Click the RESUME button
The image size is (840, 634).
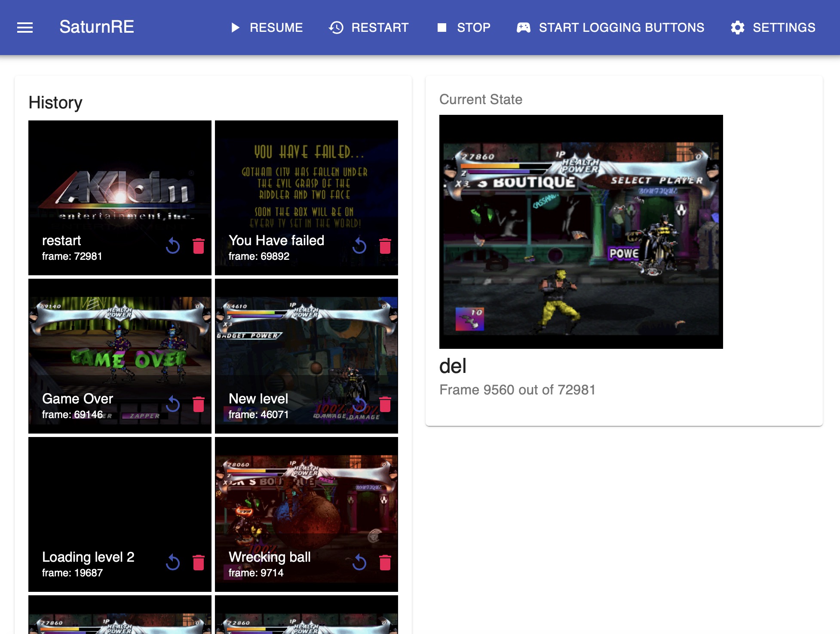click(267, 28)
